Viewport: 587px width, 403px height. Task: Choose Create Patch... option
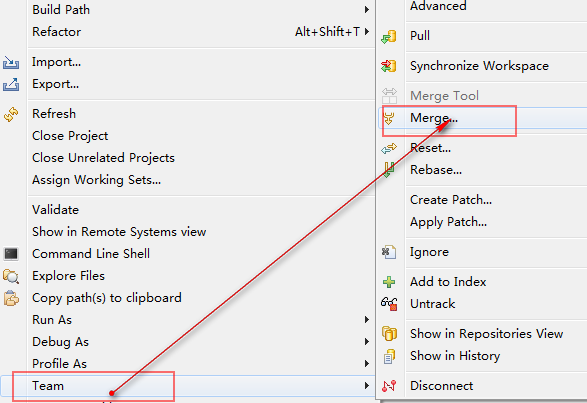point(451,200)
